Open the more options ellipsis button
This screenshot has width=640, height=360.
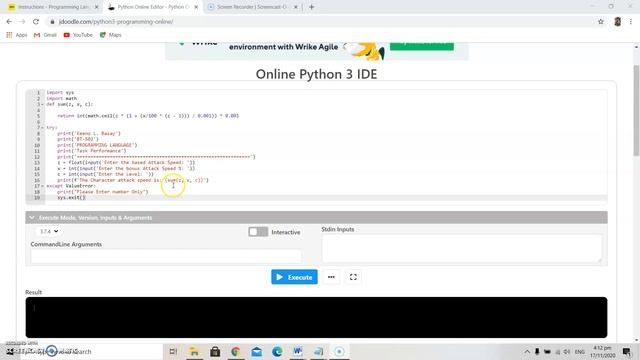(331, 277)
